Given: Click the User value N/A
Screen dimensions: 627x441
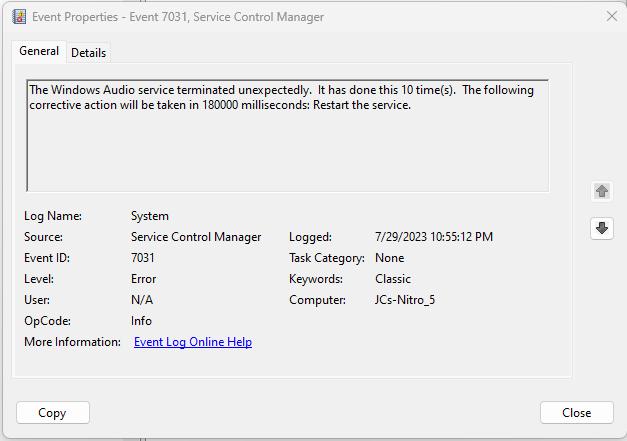Looking at the screenshot, I should coord(142,300).
